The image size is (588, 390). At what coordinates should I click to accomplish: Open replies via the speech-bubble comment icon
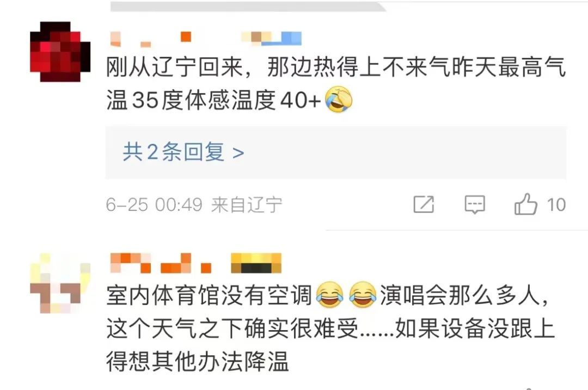pyautogui.click(x=475, y=204)
